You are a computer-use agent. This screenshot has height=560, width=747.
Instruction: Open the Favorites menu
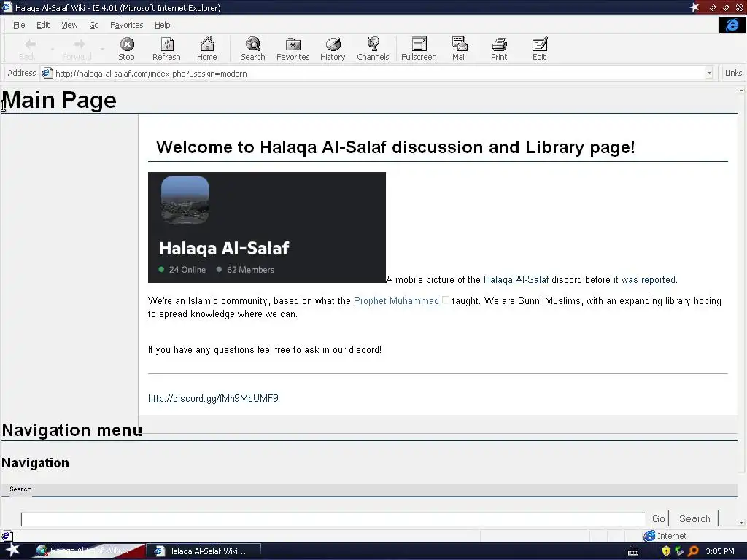click(x=126, y=25)
